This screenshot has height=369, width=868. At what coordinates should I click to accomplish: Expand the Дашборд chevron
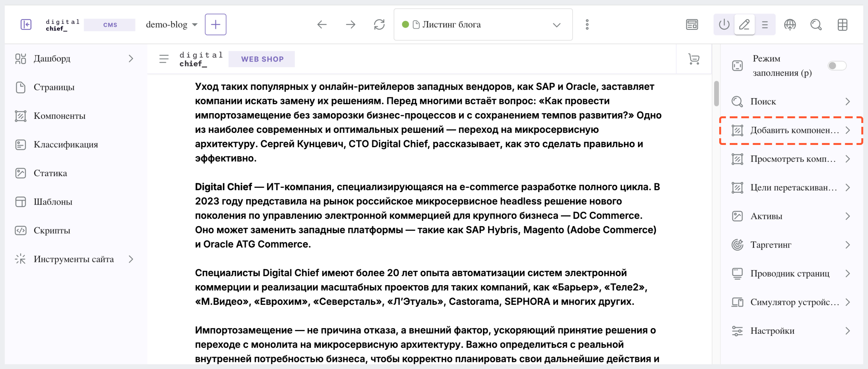pos(131,58)
